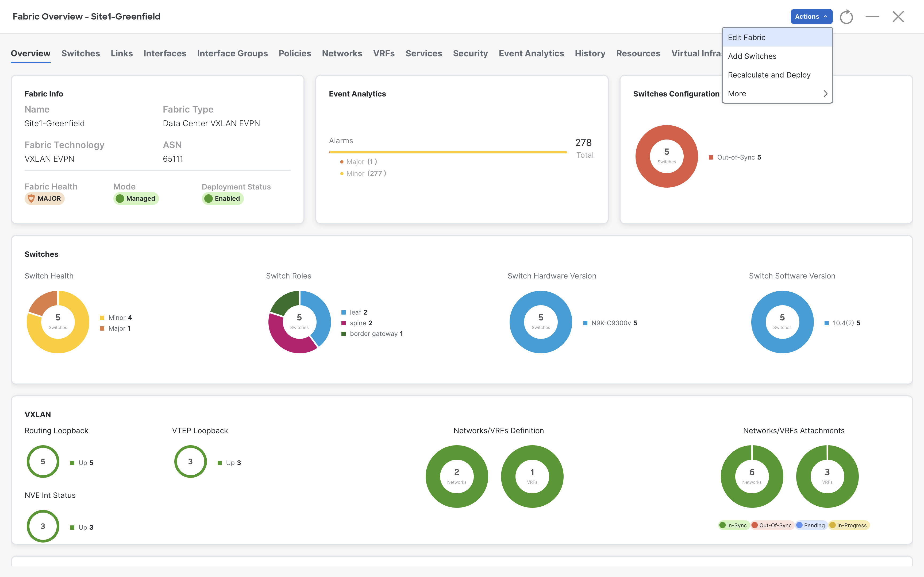This screenshot has height=577, width=924.
Task: Click the Switches Configuration out-of-sync donut chart
Action: [x=666, y=156]
